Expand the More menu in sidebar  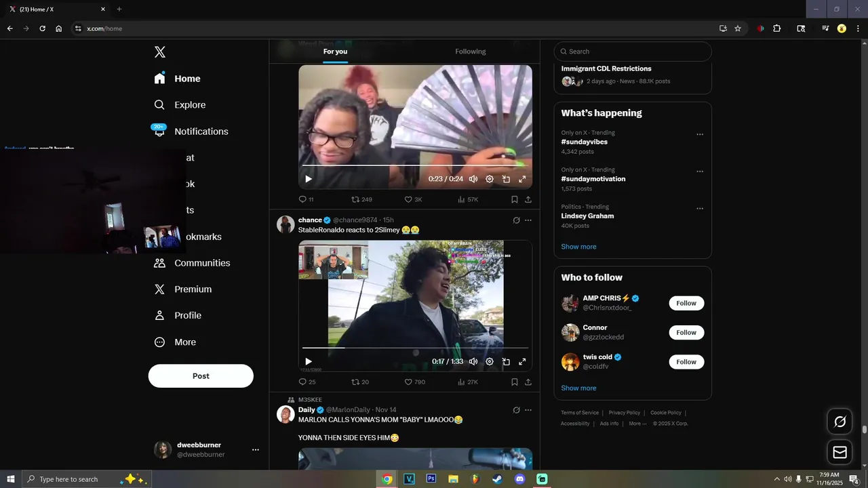tap(175, 342)
